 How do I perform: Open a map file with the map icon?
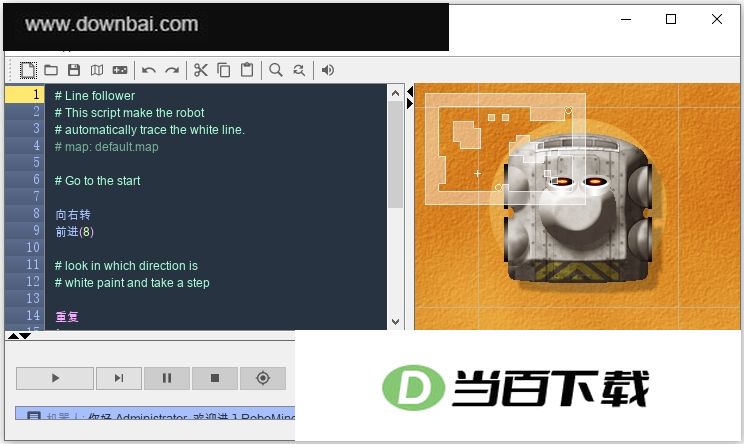pyautogui.click(x=97, y=70)
